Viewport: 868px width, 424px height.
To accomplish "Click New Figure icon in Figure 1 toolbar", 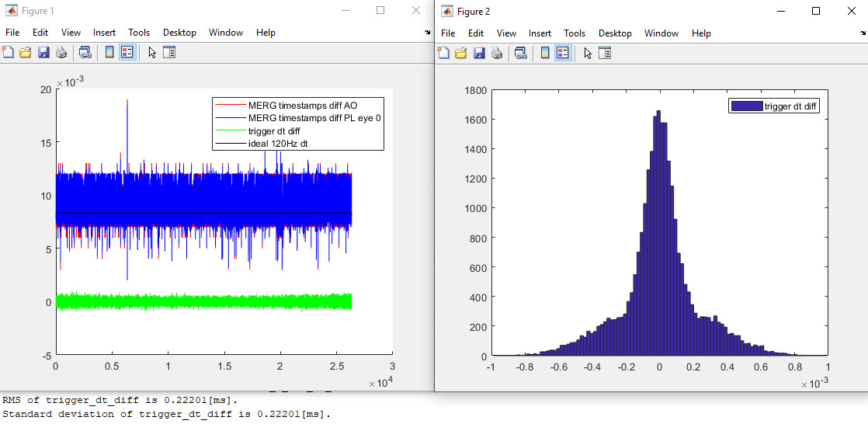I will (8, 53).
